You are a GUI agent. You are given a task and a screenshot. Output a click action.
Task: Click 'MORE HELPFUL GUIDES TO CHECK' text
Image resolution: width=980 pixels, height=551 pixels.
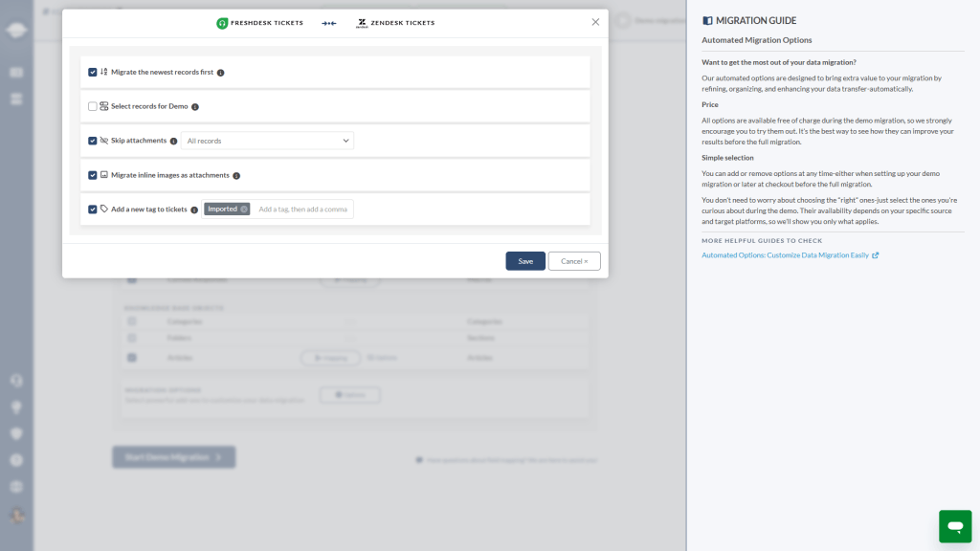point(762,240)
